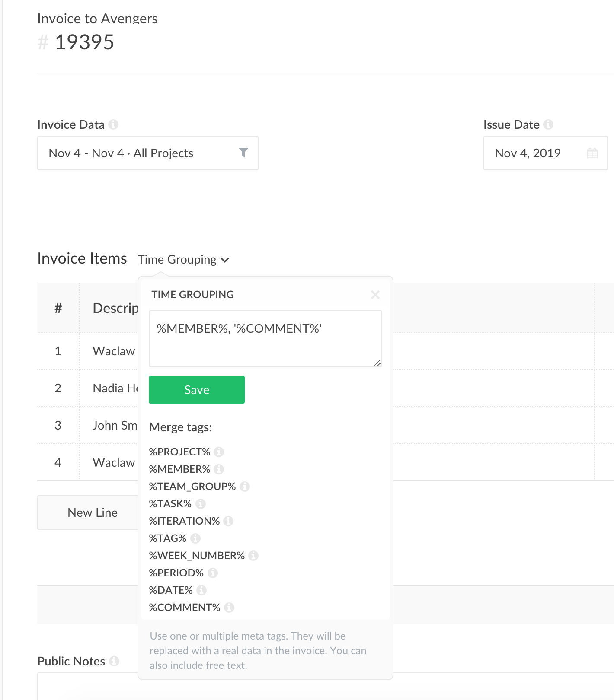Click the info icon next to %TEAM_GROUP%
614x700 pixels.
tap(245, 487)
